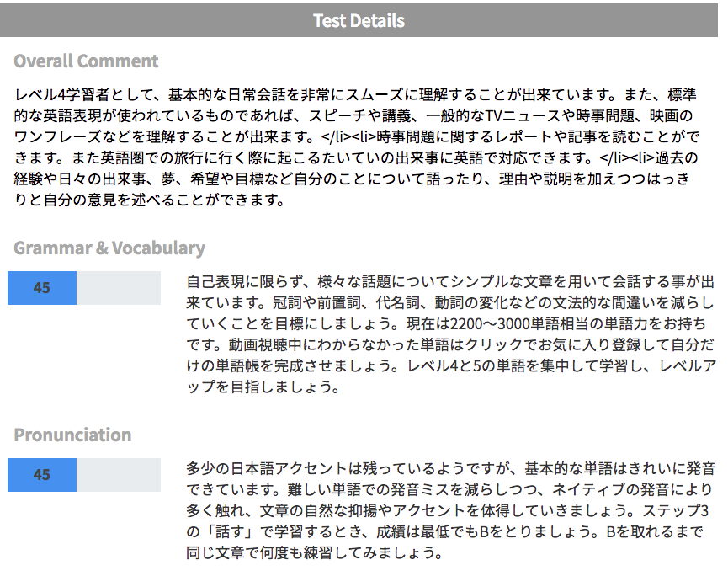
Task: Select the Overall Comment heading
Action: coord(86,61)
